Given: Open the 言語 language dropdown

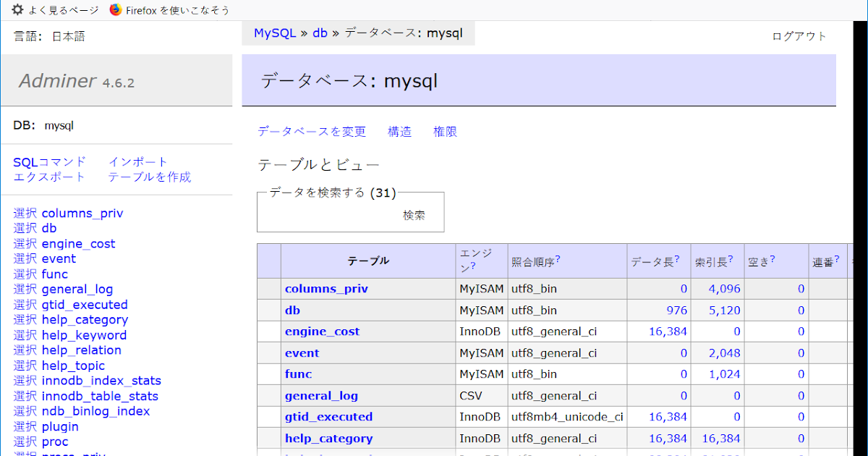Looking at the screenshot, I should (69, 33).
